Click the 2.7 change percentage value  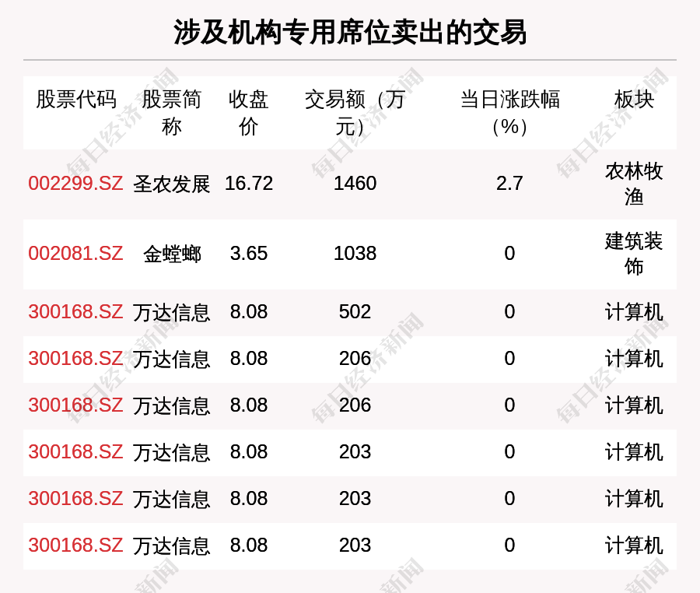coord(509,184)
